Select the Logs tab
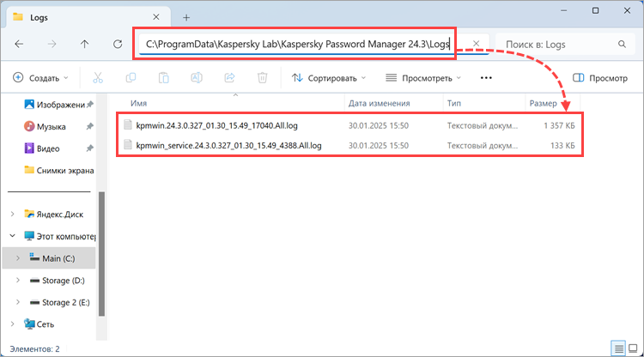The height and width of the screenshot is (357, 644). (x=88, y=17)
